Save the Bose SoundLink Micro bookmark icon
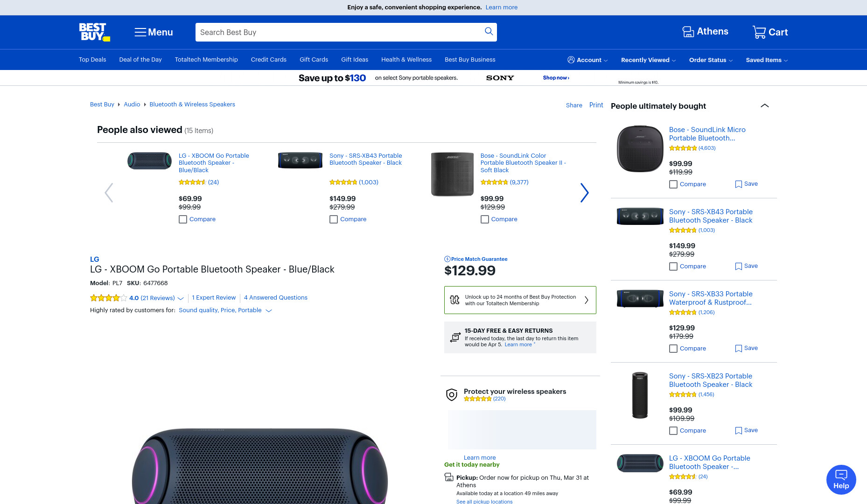 738,184
